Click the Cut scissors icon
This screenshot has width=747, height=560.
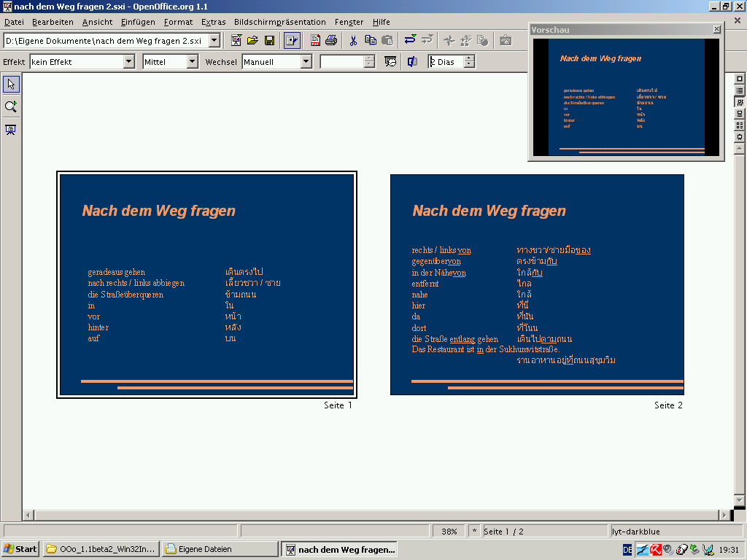click(x=353, y=40)
